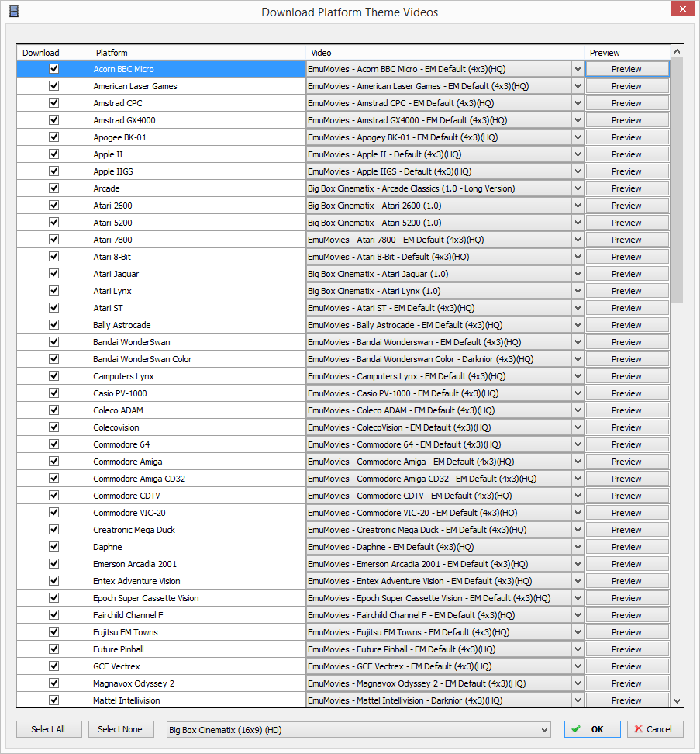Preview the Magnavox Odyssey 2 video

tap(627, 683)
